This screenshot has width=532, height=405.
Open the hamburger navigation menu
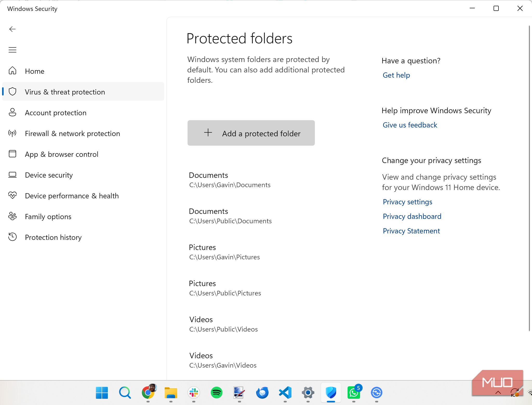coord(12,50)
